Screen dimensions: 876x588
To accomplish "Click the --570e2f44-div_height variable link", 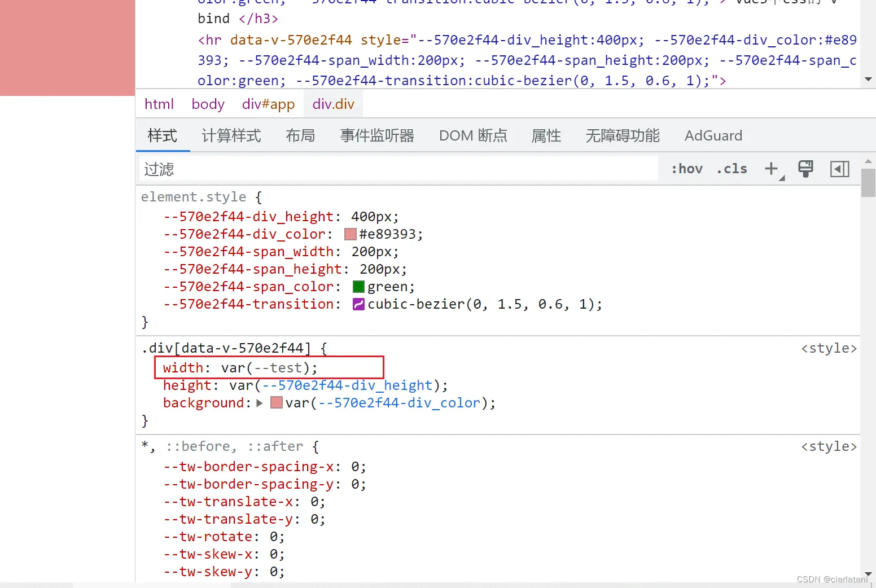I will (347, 385).
